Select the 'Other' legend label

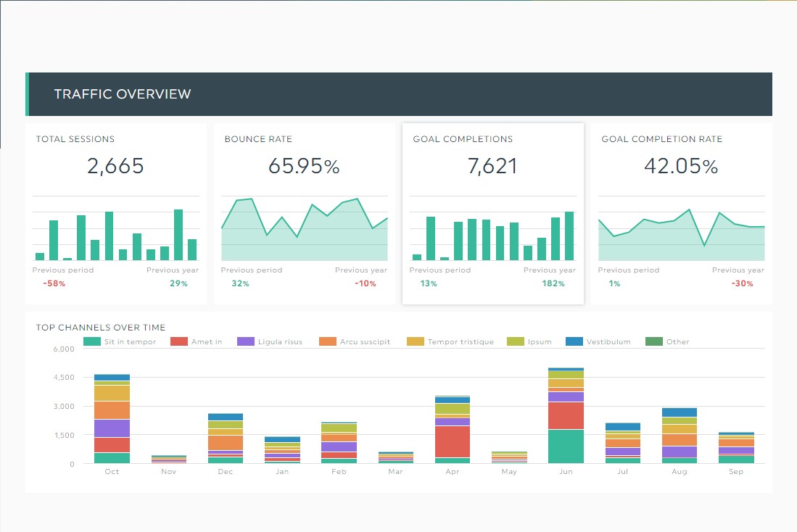tap(677, 342)
